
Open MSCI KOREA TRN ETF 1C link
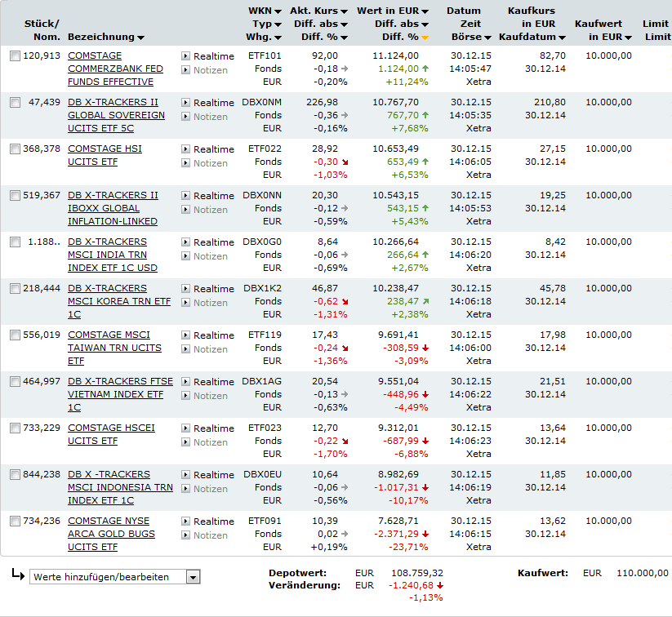pos(119,301)
